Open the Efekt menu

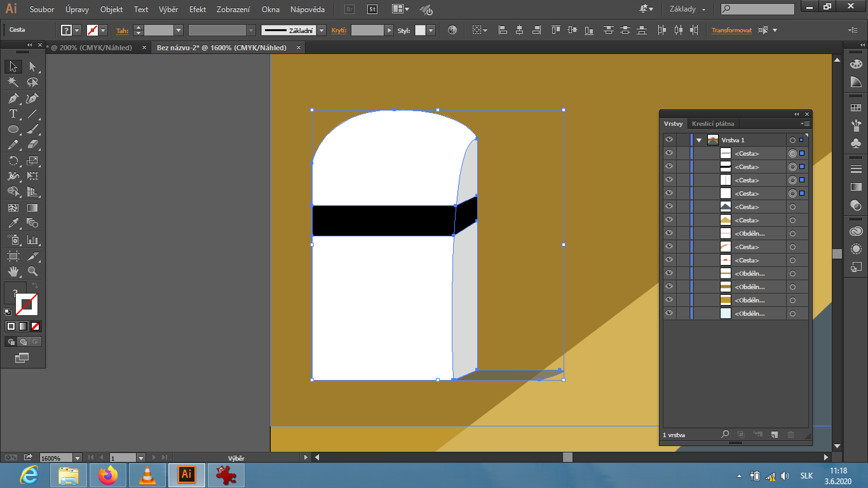coord(197,9)
